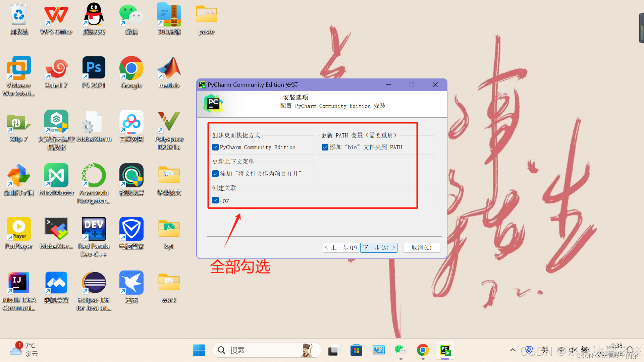The height and width of the screenshot is (362, 644).
Task: Launch IntelliJ IDEA Community icon
Action: coord(18,283)
